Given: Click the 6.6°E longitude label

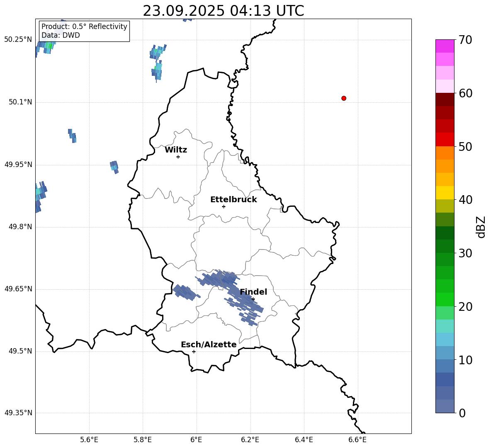Looking at the screenshot, I should pyautogui.click(x=357, y=440).
